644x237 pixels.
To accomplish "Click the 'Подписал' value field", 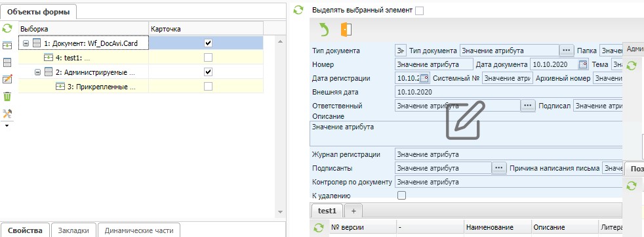I will [598, 106].
